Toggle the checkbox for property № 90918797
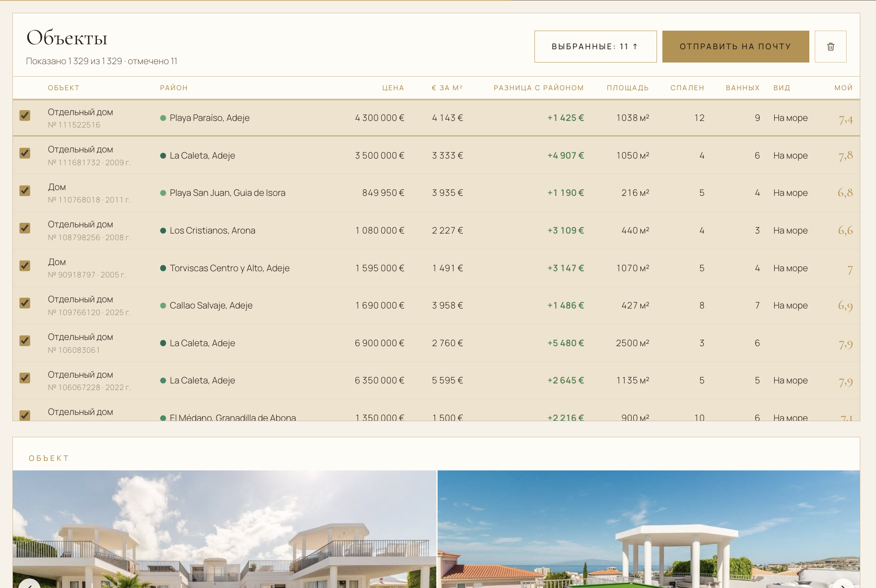 click(25, 266)
